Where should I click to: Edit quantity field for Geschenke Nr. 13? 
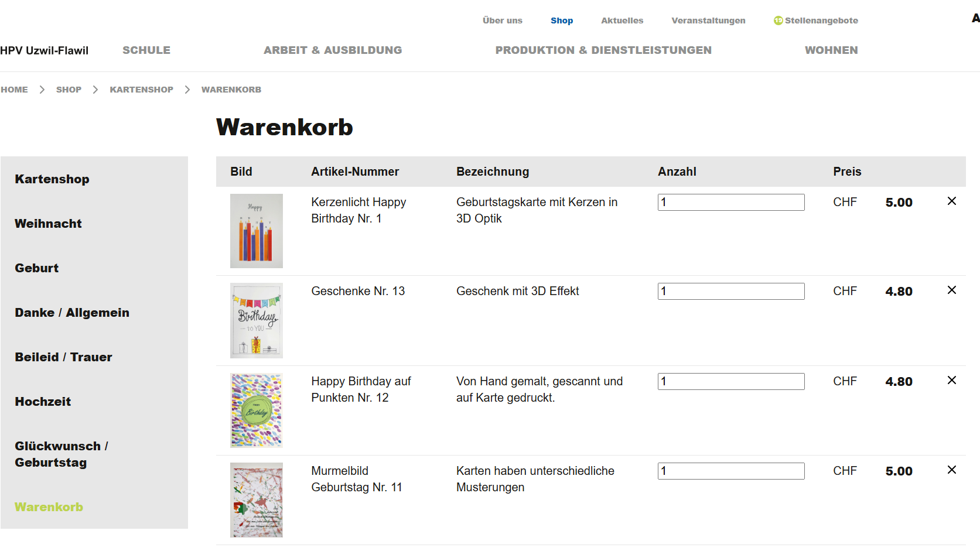pyautogui.click(x=731, y=291)
